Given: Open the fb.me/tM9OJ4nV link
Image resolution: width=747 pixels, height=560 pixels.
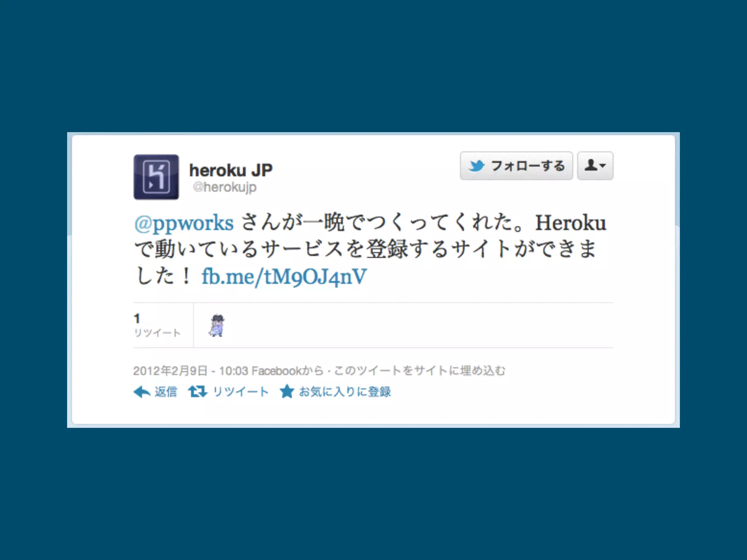Looking at the screenshot, I should (284, 277).
